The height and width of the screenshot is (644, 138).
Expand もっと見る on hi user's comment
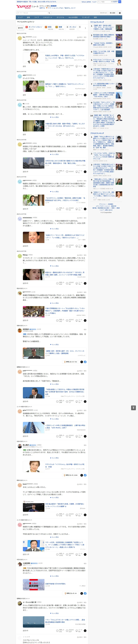click(54, 303)
